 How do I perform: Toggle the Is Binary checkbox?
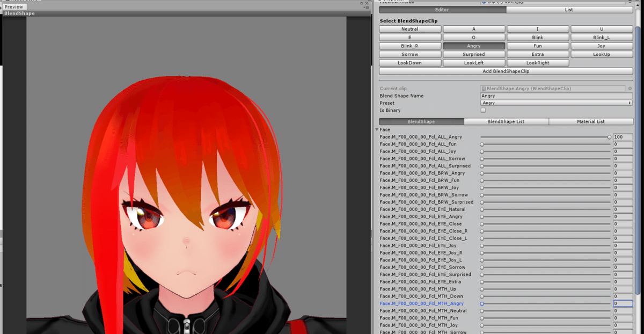point(483,110)
